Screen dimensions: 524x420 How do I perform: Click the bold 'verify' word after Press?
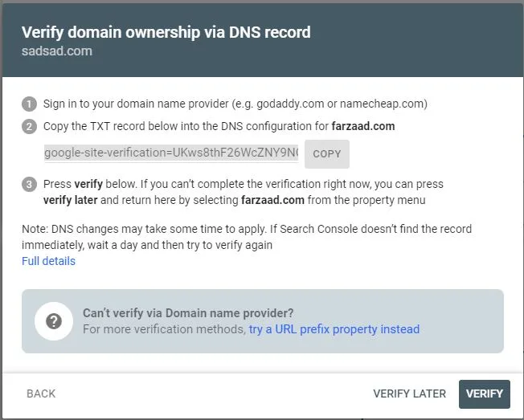point(88,184)
